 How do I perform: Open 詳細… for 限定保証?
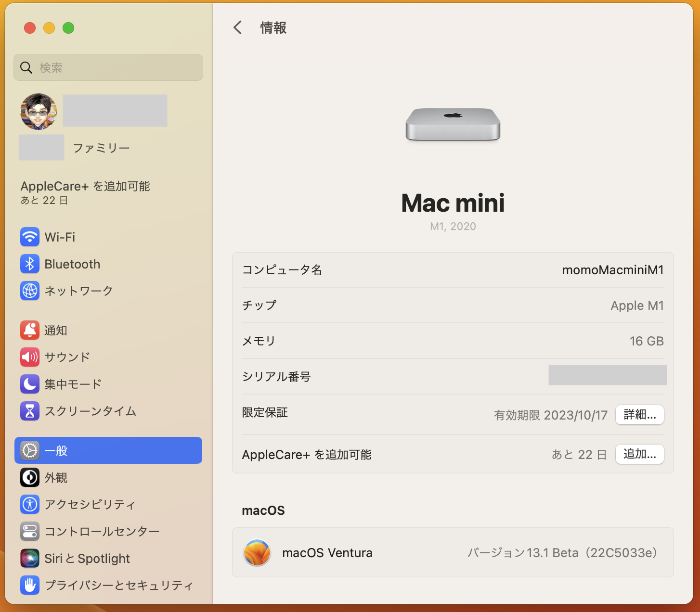click(x=640, y=414)
